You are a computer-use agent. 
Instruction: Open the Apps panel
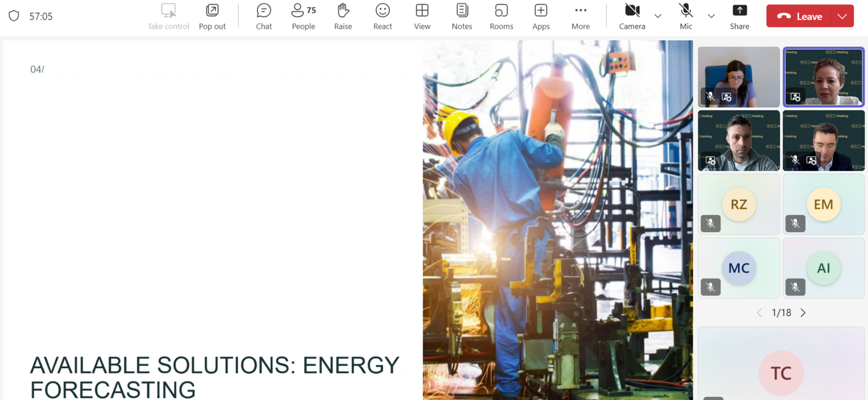[541, 16]
